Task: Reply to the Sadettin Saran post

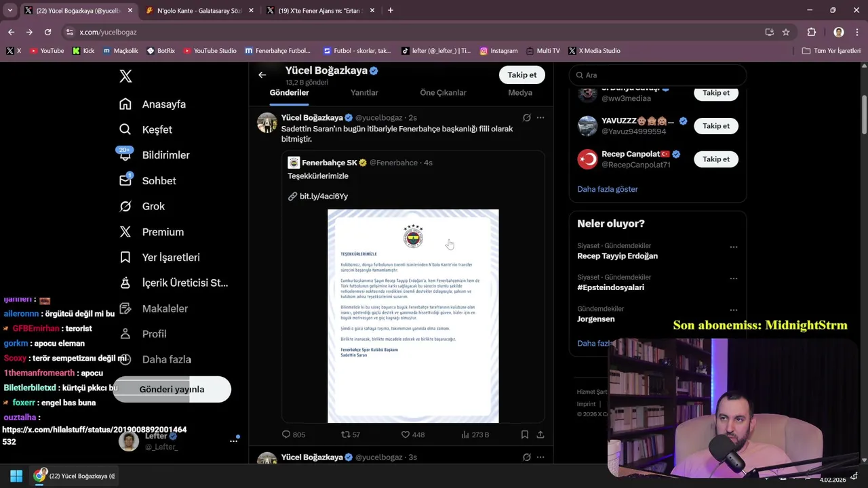Action: [293, 434]
